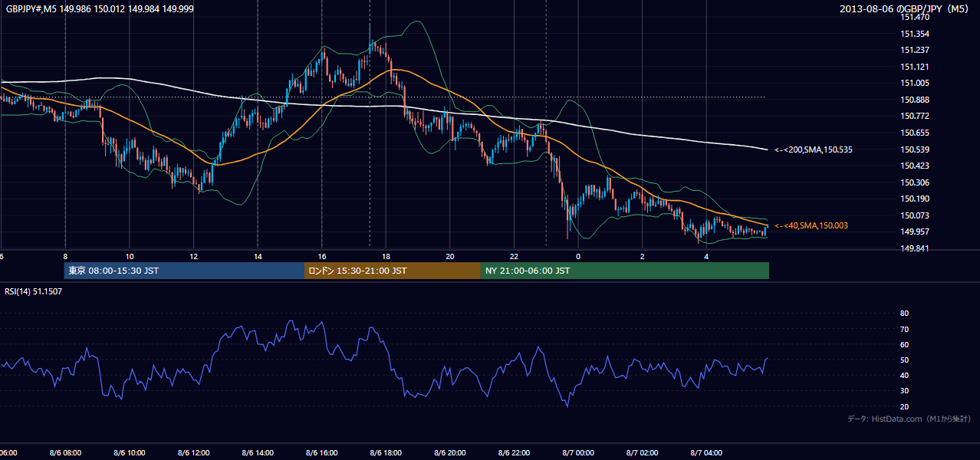This screenshot has height=460, width=980.
Task: Select the 東京 08:00-15:30 JST session bar
Action: coord(184,271)
